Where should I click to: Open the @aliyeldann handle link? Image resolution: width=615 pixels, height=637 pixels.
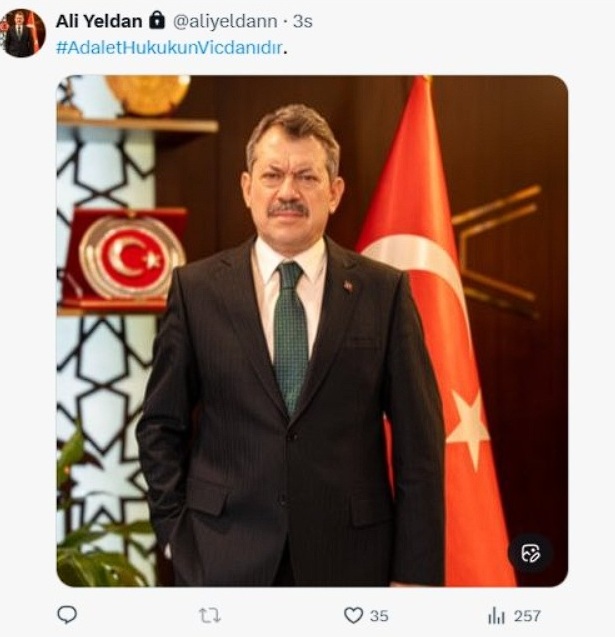tap(225, 21)
